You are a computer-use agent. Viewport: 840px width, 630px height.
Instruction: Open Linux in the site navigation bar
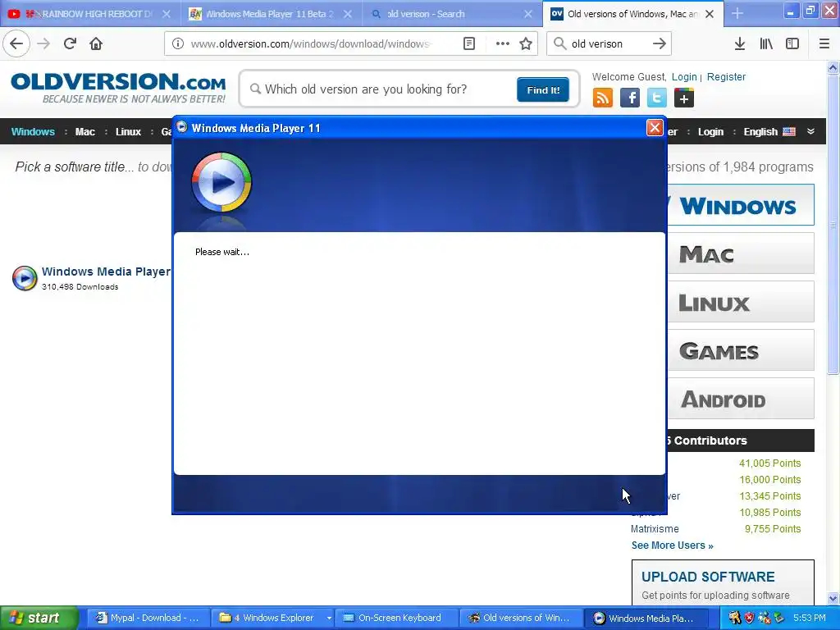pos(128,132)
